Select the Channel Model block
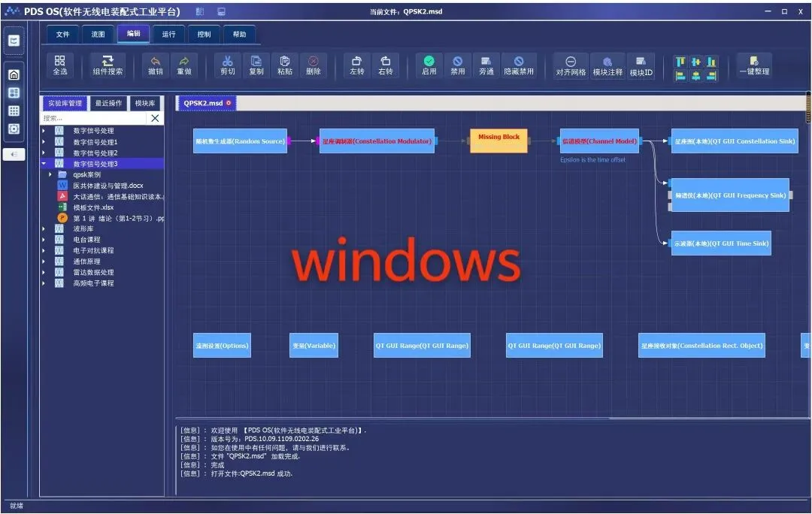The image size is (812, 514). pyautogui.click(x=600, y=141)
